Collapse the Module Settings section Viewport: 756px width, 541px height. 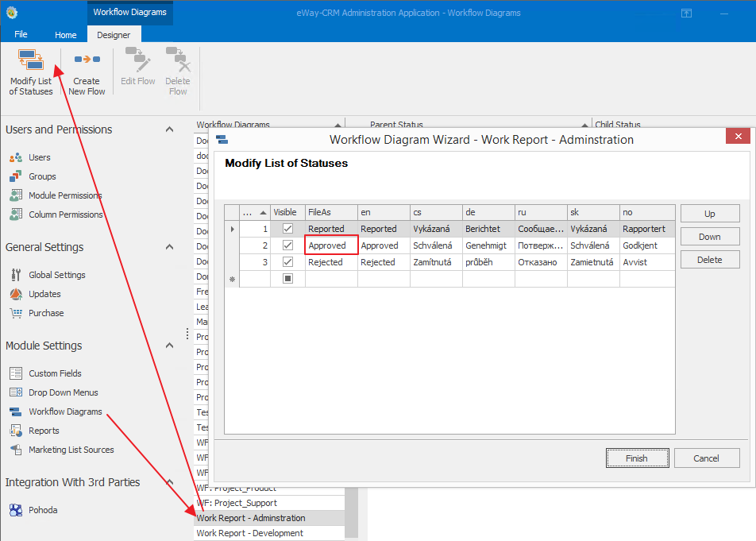click(169, 346)
